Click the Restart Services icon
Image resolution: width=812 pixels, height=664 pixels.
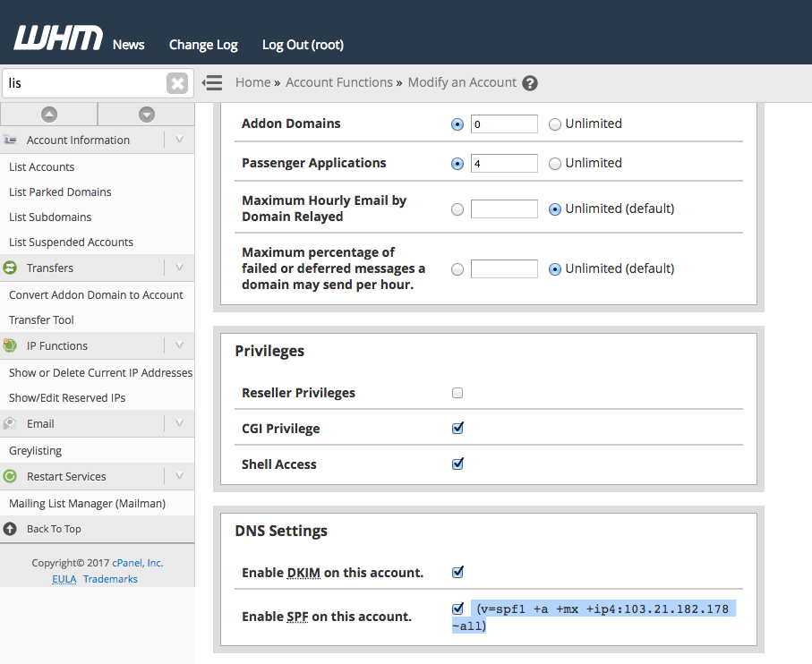11,476
